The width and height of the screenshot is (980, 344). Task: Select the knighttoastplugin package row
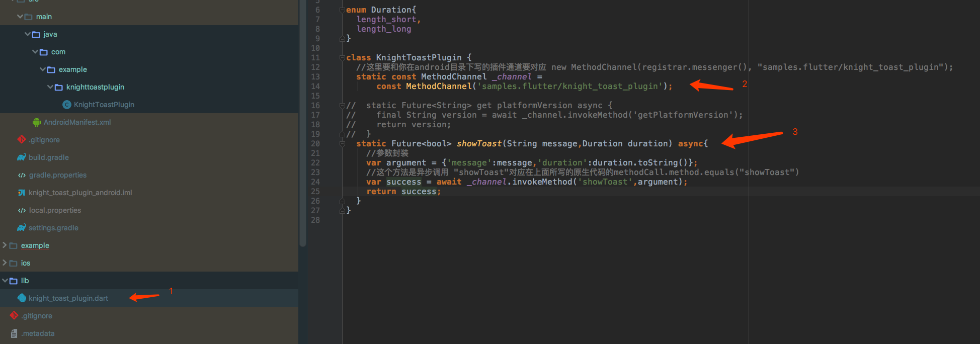(x=149, y=87)
